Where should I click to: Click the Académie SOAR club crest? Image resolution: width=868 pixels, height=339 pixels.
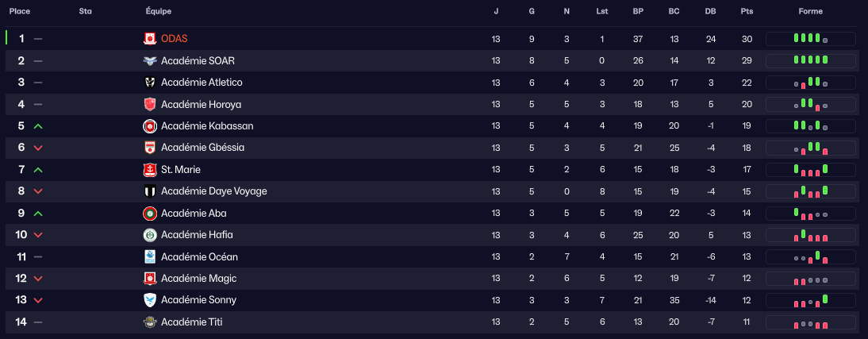[149, 60]
